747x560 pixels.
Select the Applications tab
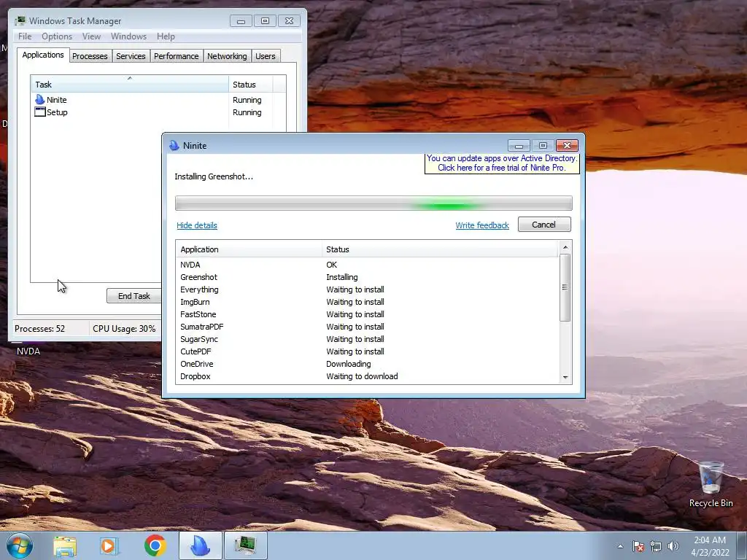click(x=43, y=55)
